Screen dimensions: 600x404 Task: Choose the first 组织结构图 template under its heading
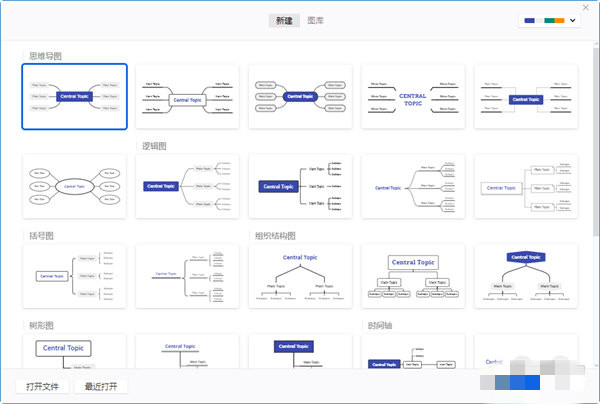[300, 275]
